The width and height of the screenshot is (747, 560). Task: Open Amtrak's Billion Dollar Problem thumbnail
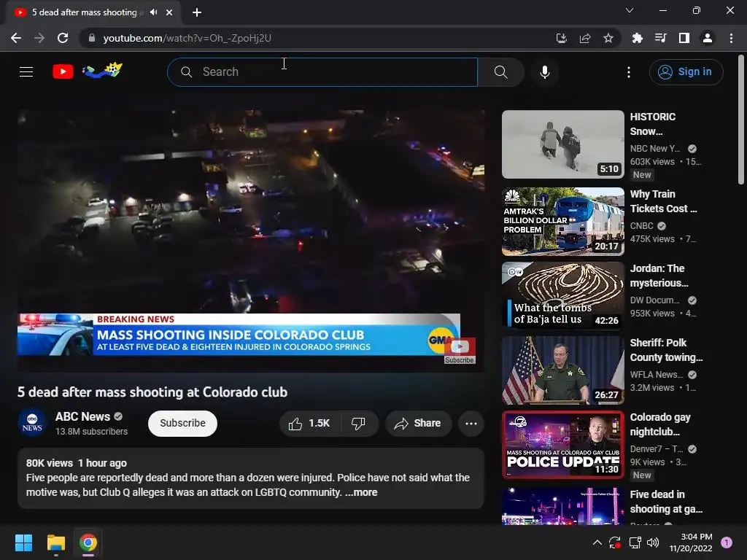coord(563,222)
